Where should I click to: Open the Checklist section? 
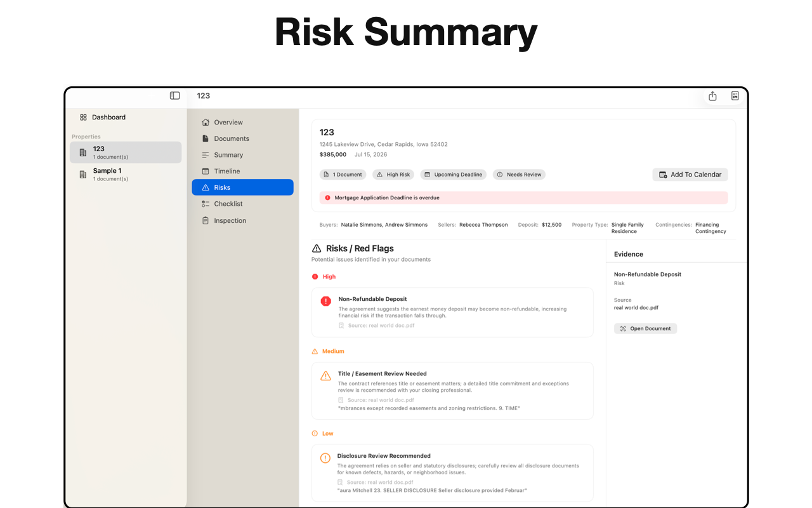(x=242, y=204)
